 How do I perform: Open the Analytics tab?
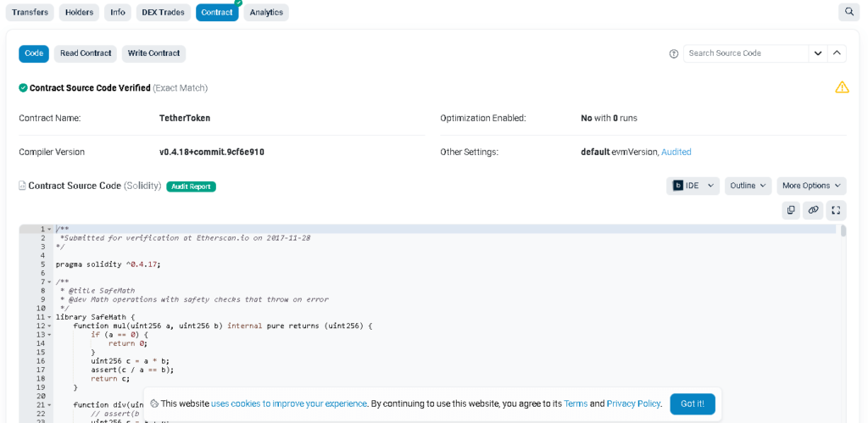click(266, 12)
